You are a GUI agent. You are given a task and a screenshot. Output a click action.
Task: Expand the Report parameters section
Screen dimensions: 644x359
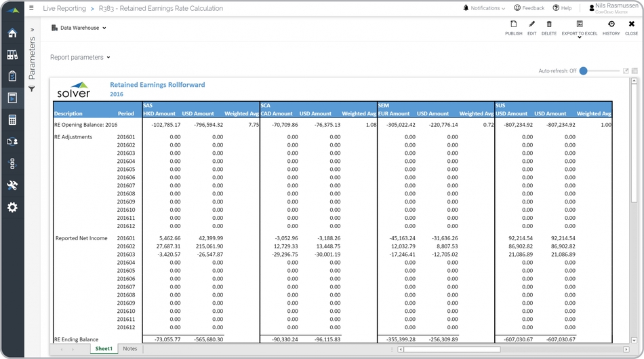pos(80,58)
